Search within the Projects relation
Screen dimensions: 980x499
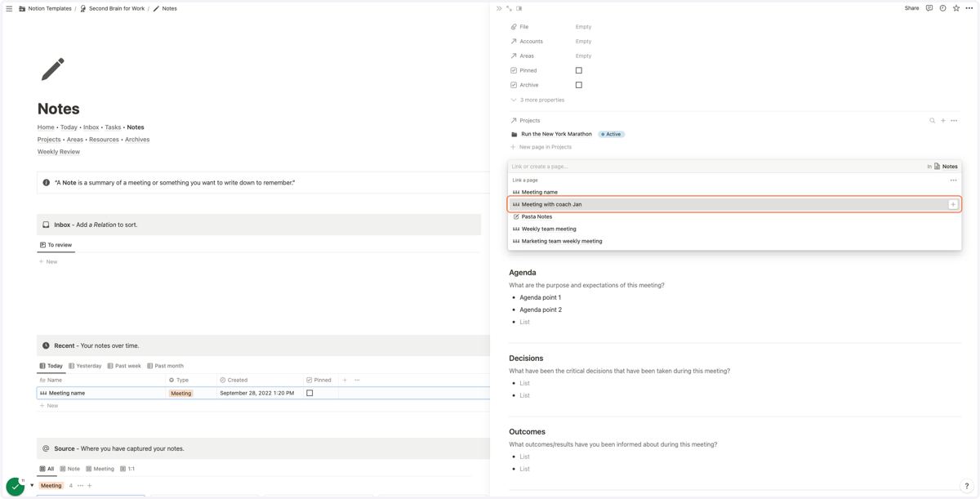[x=932, y=121]
